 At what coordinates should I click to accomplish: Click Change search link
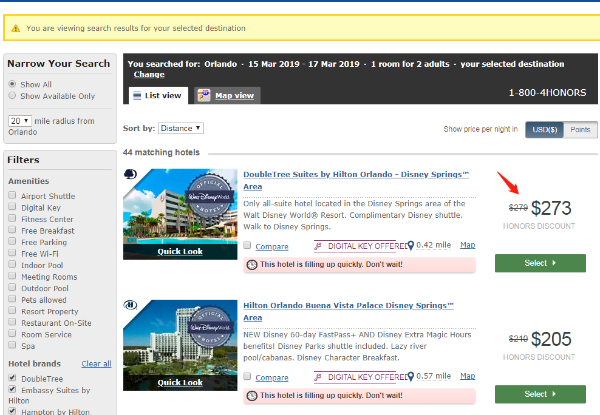149,75
